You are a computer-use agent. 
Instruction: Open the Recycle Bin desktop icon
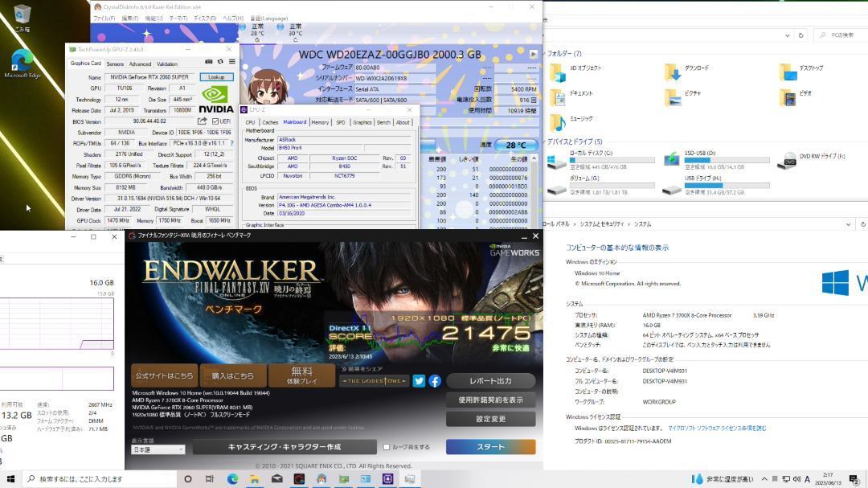(23, 18)
